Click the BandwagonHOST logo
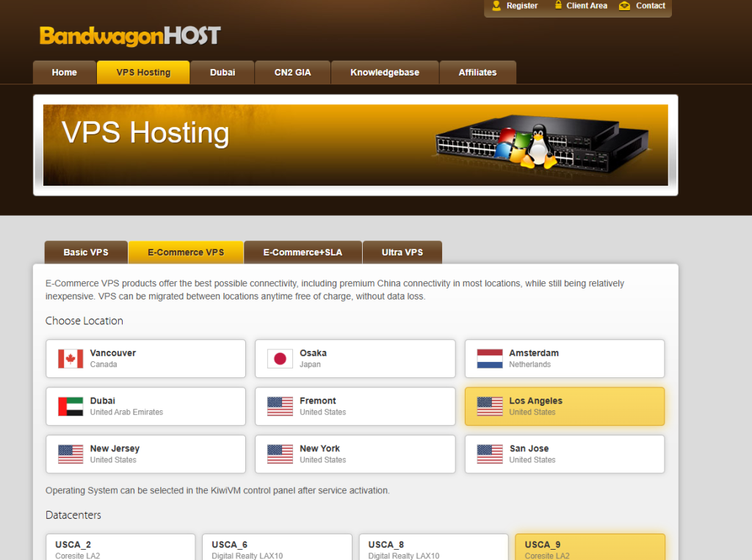 pyautogui.click(x=130, y=36)
